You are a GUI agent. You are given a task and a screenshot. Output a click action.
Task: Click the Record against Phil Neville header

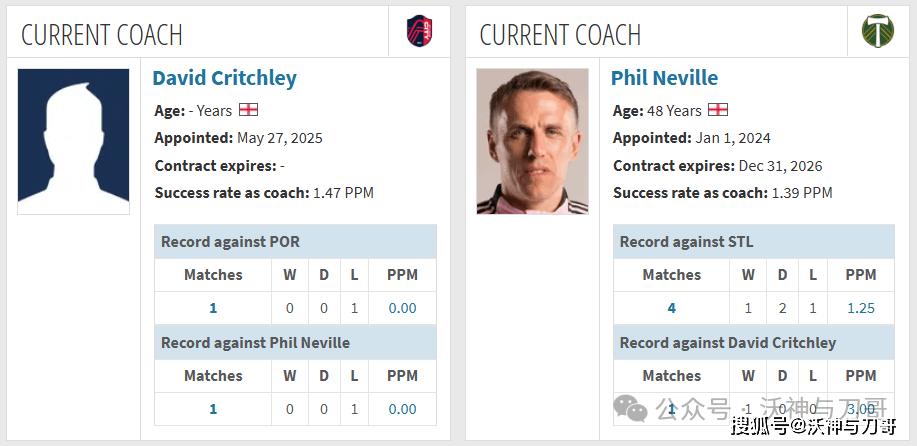256,343
